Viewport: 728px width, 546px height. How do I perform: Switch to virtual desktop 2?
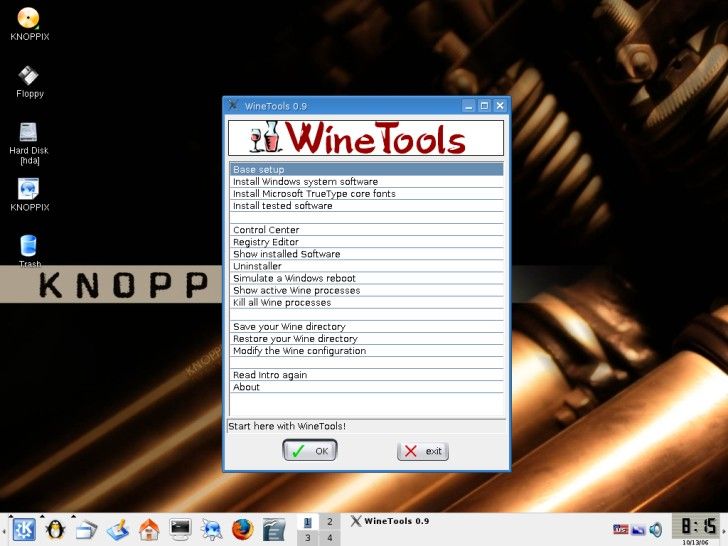(330, 522)
